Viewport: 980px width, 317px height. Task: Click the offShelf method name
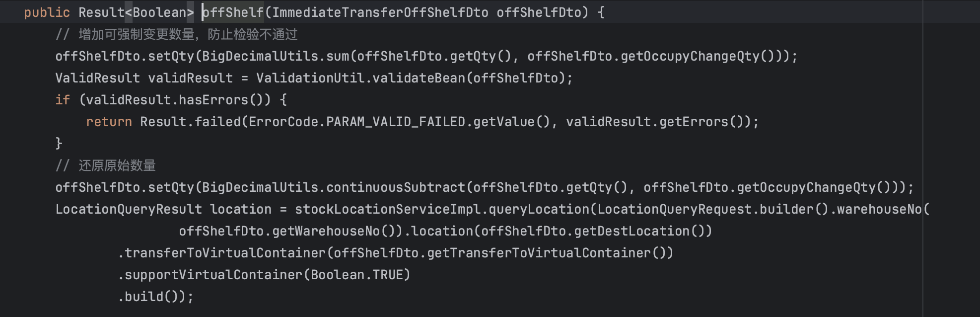pos(233,12)
